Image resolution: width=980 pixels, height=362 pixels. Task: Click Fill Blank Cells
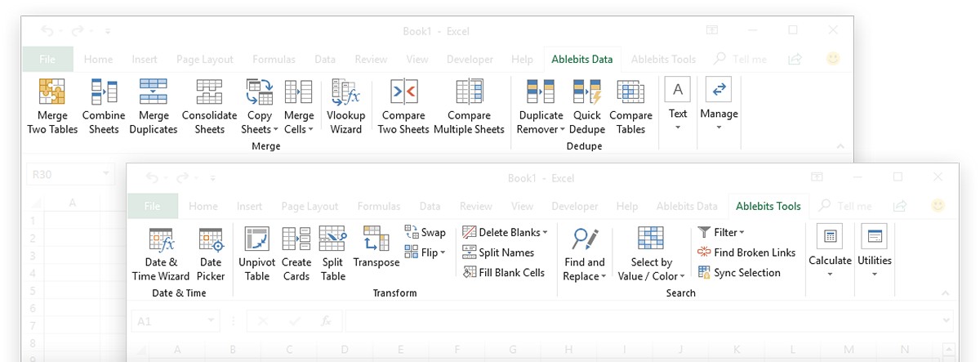[504, 273]
